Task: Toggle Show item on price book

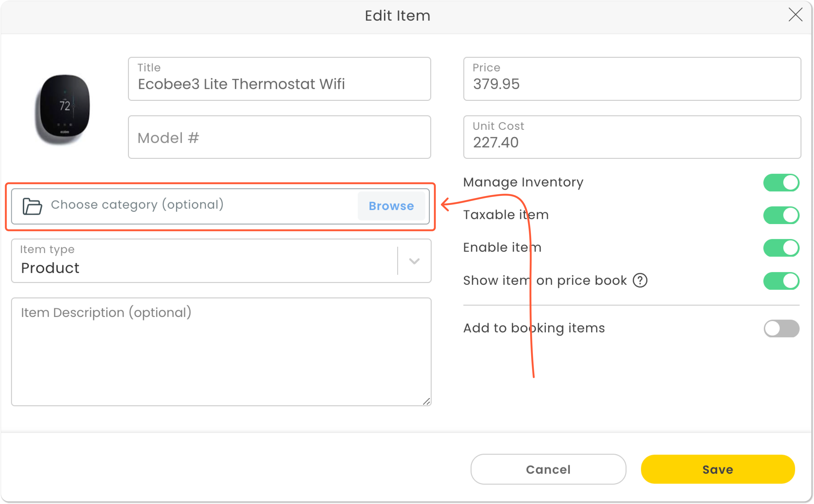Action: click(x=781, y=281)
